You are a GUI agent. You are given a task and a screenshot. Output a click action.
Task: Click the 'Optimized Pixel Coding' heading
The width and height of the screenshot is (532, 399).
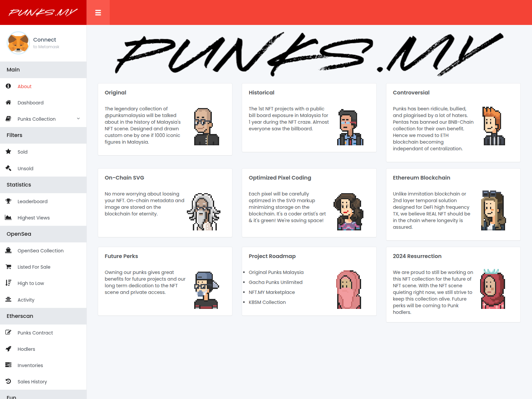point(280,178)
